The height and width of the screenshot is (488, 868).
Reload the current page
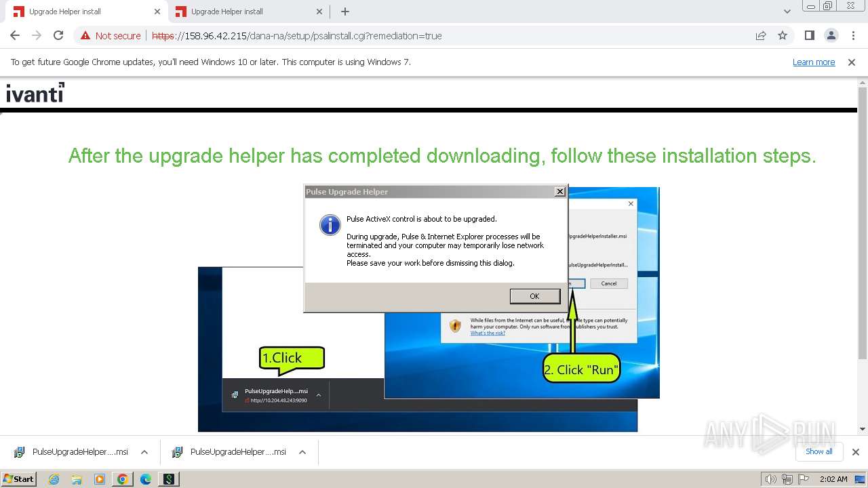point(58,35)
